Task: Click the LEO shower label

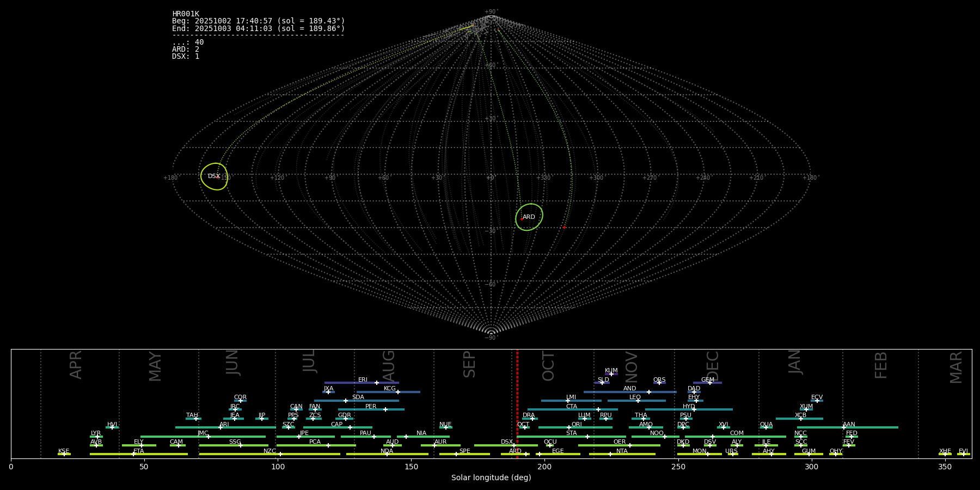Action: coord(635,397)
